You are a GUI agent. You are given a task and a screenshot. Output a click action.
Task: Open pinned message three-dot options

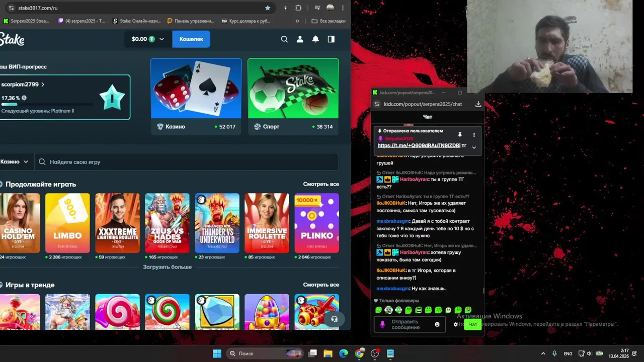click(x=473, y=135)
